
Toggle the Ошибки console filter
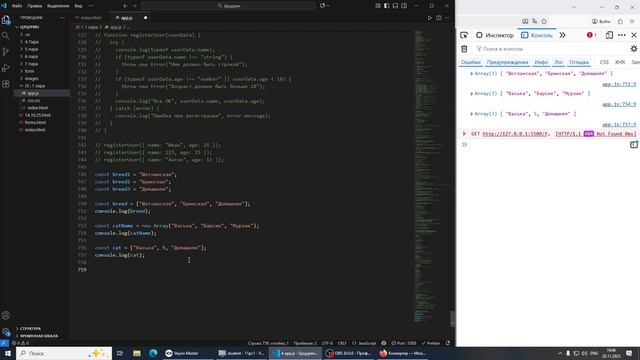(471, 62)
